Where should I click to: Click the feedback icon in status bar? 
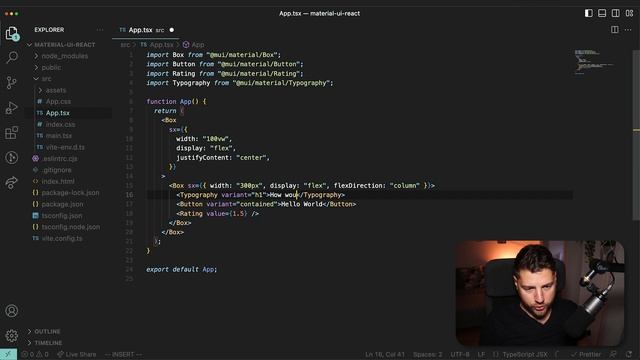[x=613, y=354]
